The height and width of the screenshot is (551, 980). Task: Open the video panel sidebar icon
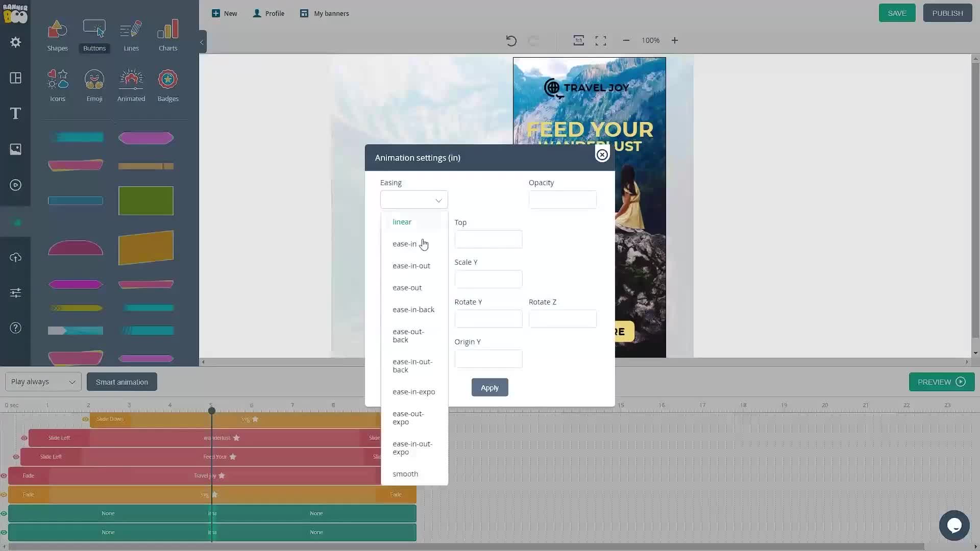pos(15,185)
